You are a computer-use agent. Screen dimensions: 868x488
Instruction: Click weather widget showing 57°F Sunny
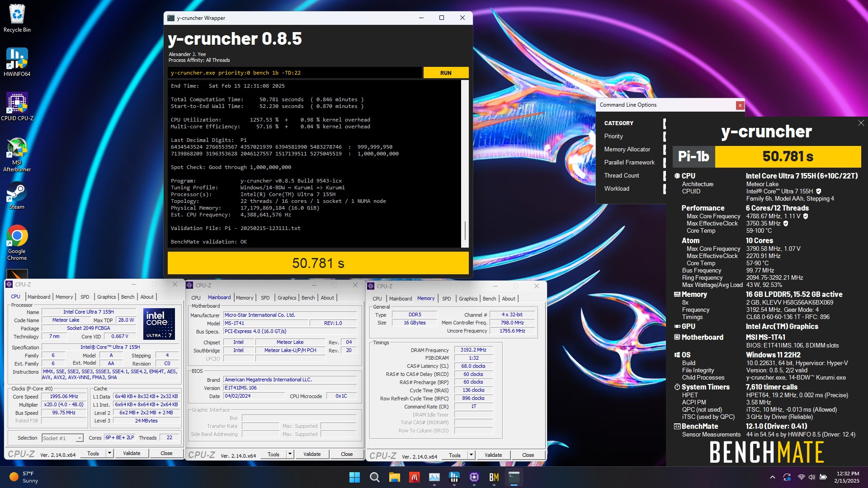24,477
